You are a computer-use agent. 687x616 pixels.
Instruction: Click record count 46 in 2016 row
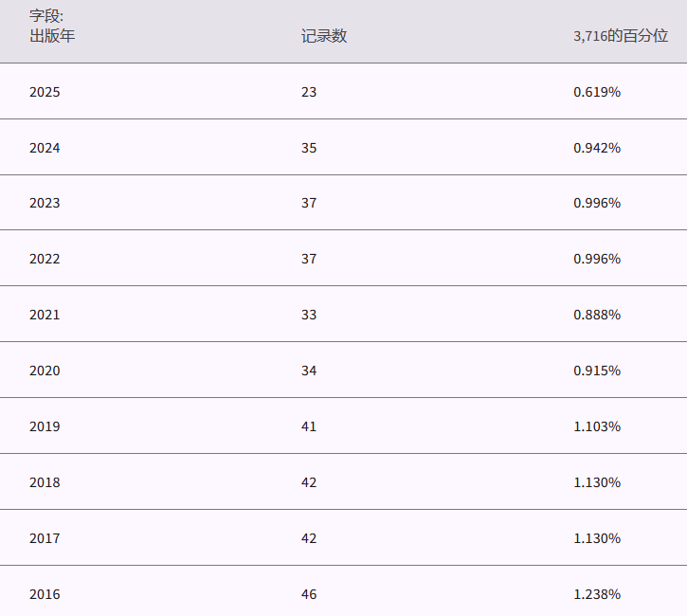[x=309, y=594]
